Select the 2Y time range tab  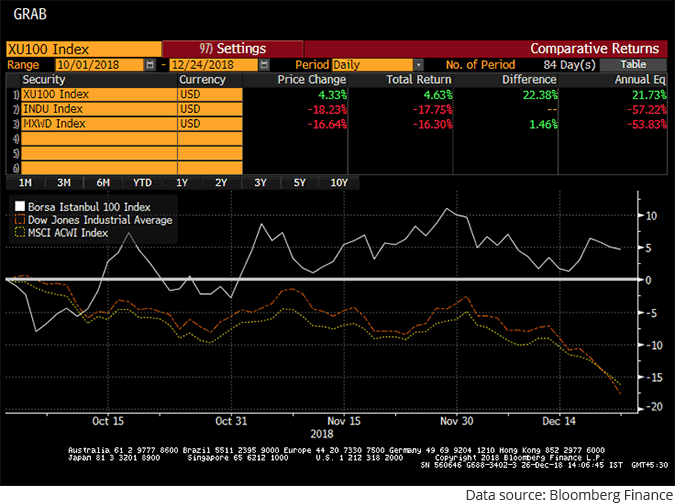point(221,183)
